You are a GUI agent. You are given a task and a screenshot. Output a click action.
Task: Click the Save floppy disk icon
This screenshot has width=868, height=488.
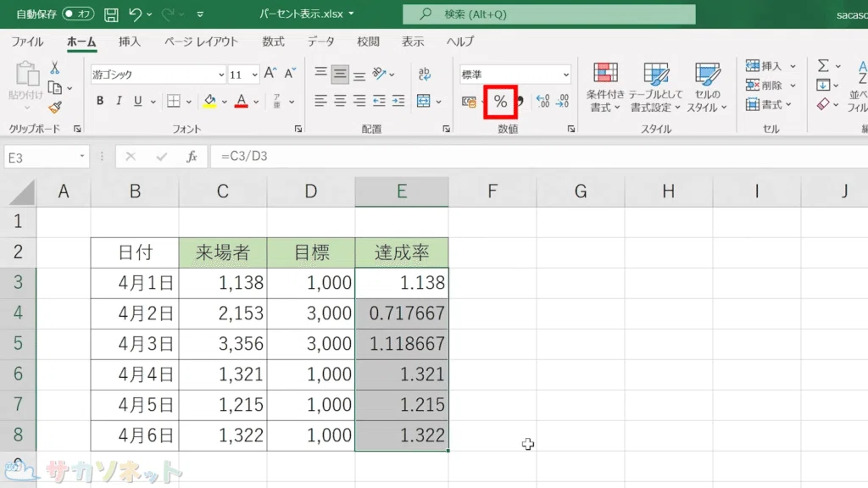(111, 14)
